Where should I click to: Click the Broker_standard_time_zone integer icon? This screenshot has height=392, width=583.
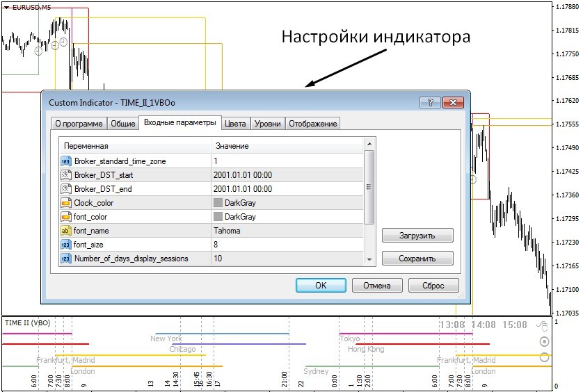[65, 161]
